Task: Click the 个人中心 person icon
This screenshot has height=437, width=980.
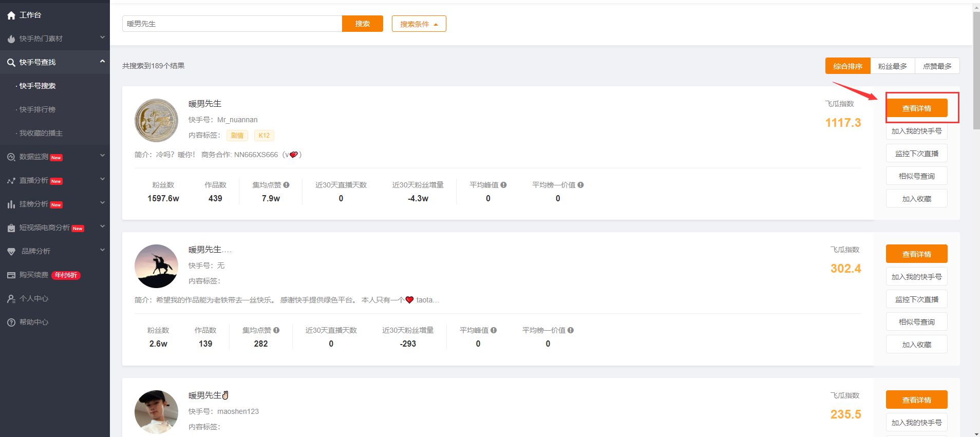Action: tap(11, 299)
